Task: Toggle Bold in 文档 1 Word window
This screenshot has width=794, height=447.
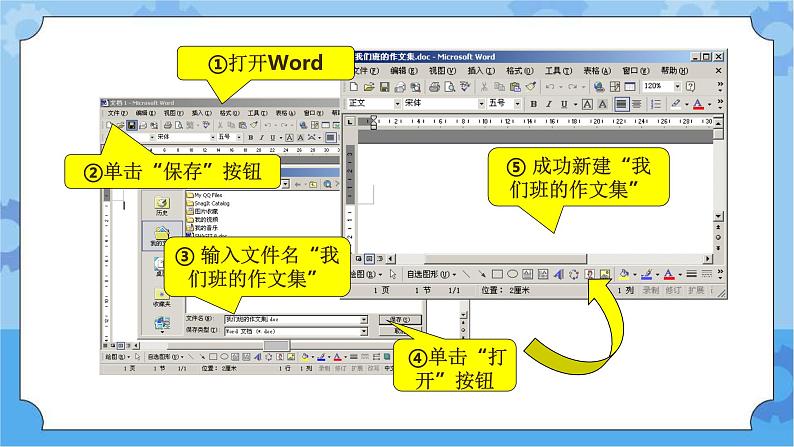Action: (250, 137)
